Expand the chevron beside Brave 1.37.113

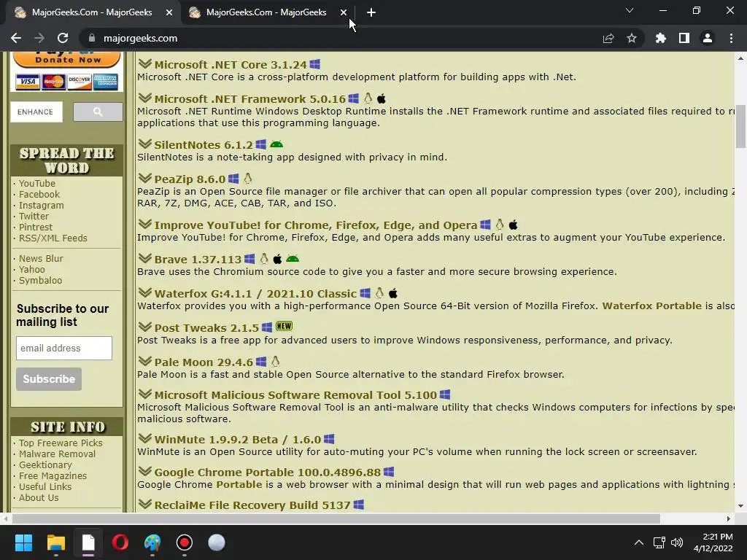click(145, 257)
